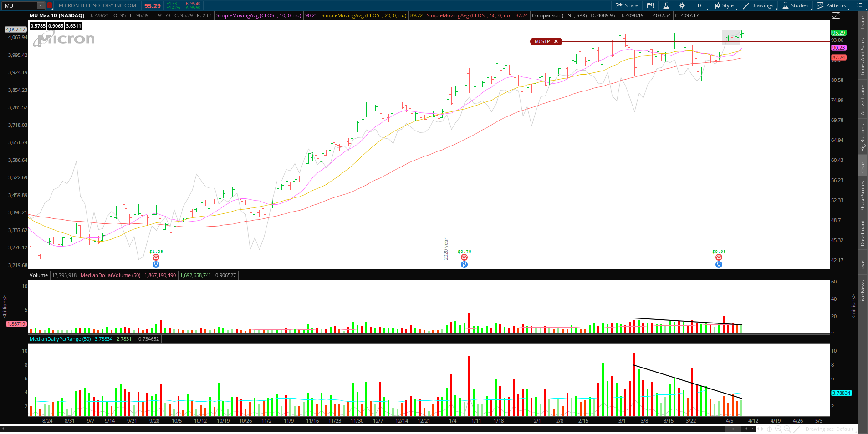This screenshot has height=434, width=868.
Task: Click the Share button
Action: (627, 5)
